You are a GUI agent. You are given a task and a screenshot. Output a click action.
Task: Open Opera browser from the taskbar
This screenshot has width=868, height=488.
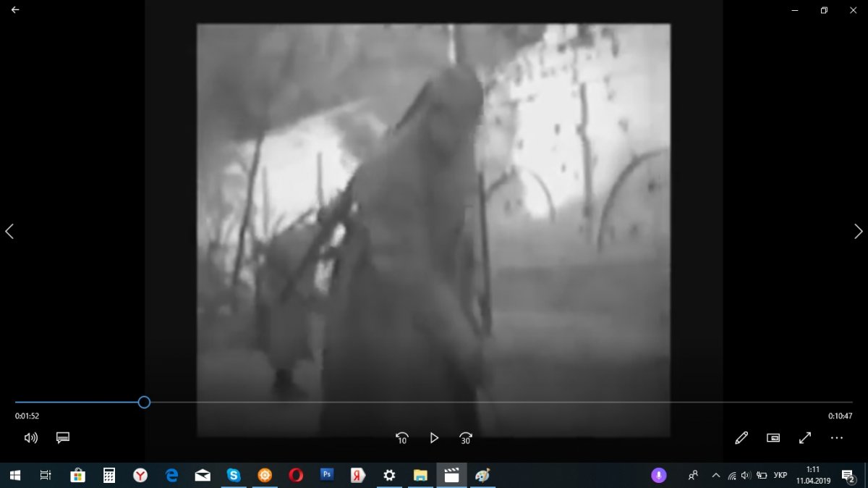(296, 476)
